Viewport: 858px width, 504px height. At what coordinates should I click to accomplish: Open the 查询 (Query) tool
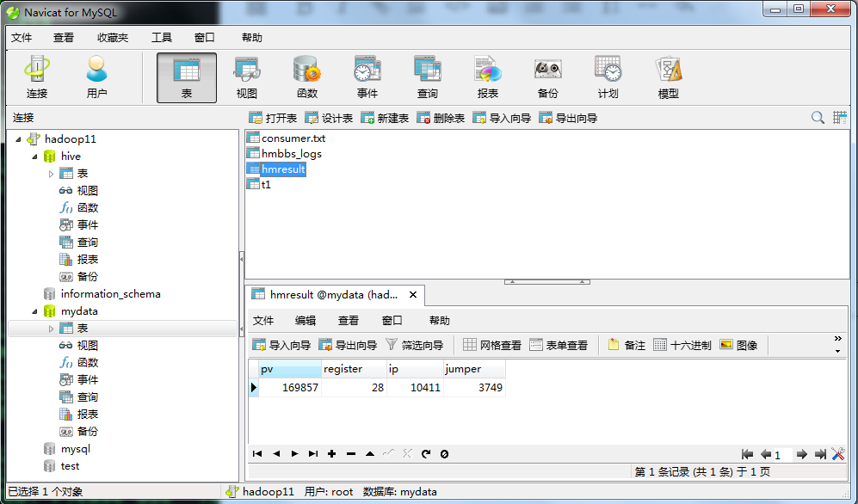427,76
